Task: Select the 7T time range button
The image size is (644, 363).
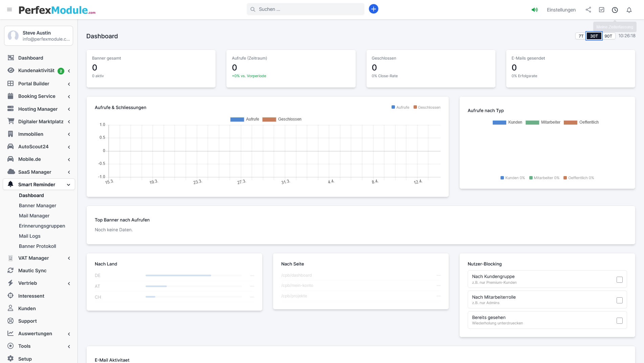Action: click(581, 36)
